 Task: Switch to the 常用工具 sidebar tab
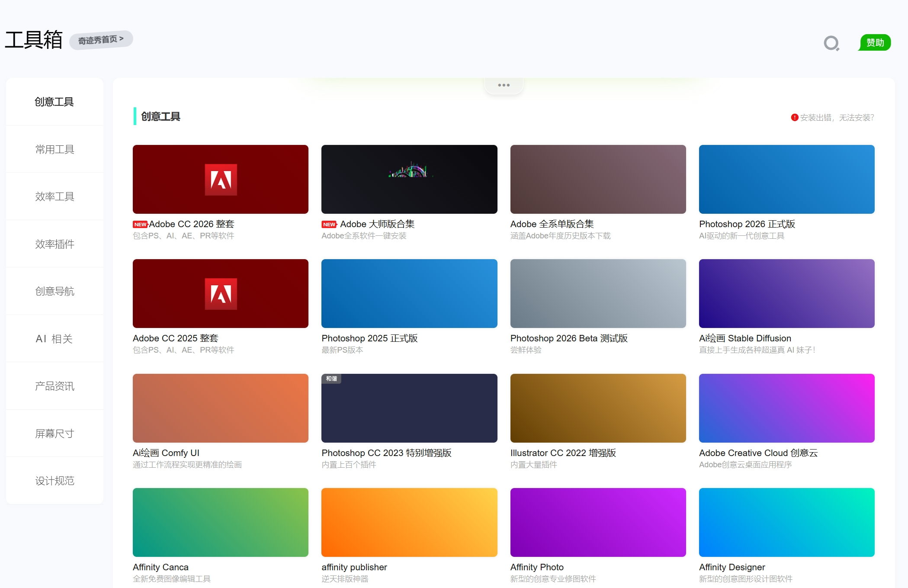click(x=55, y=149)
